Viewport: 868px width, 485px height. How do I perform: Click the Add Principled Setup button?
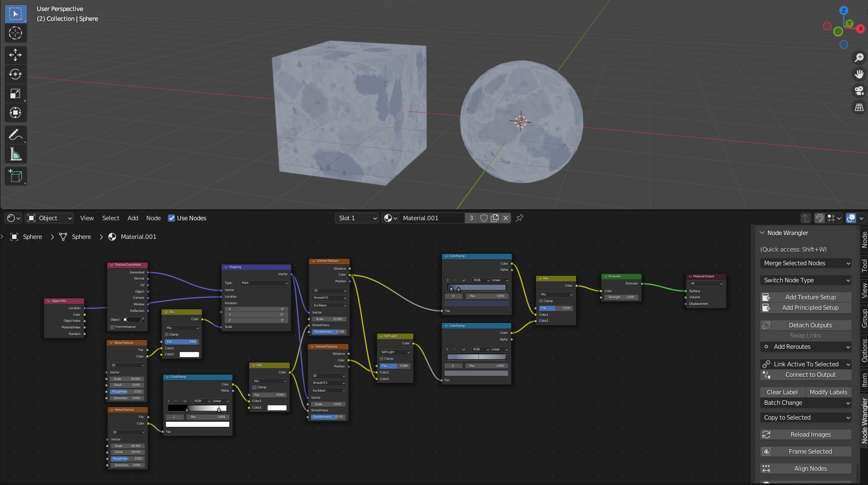click(810, 308)
